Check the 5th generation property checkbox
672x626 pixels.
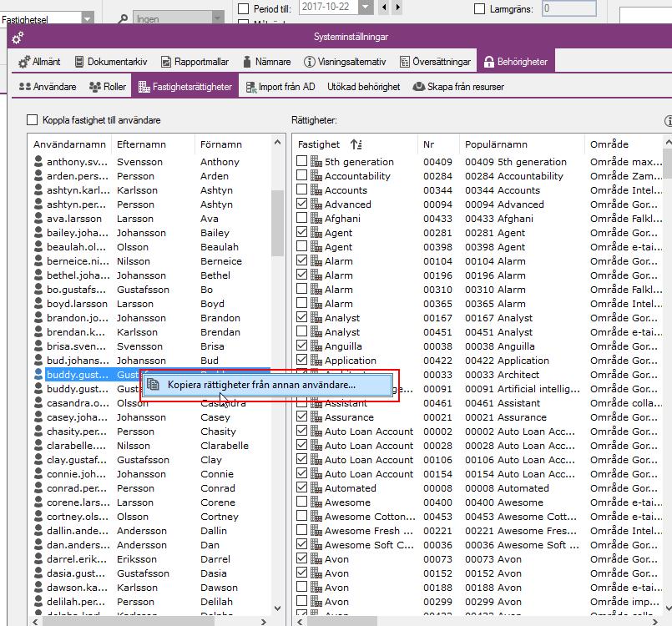pyautogui.click(x=301, y=161)
